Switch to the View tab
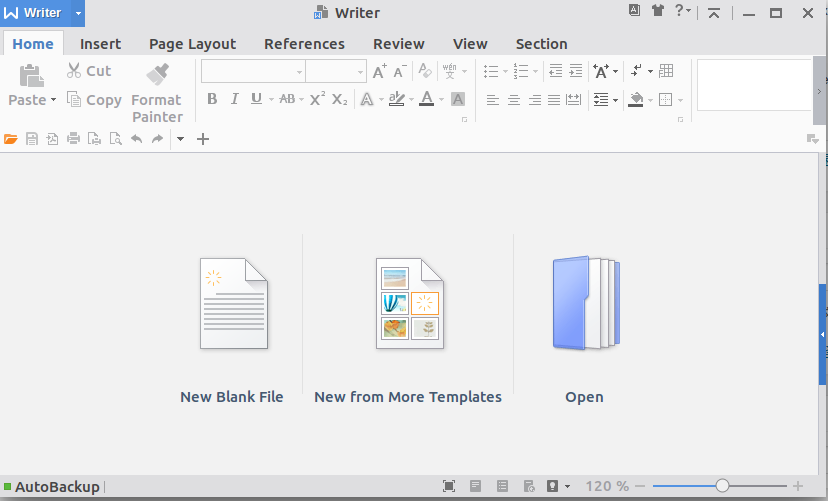 pyautogui.click(x=470, y=44)
